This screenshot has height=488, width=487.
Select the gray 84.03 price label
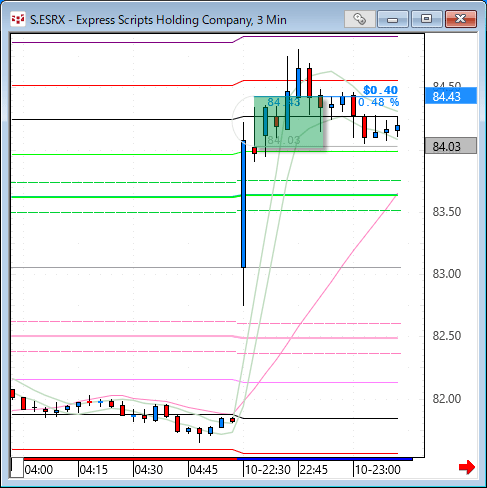tap(451, 146)
